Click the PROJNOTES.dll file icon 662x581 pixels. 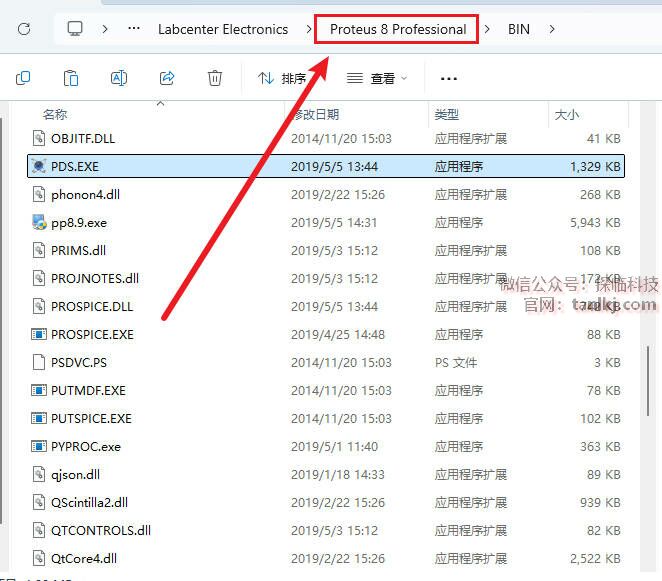(x=39, y=278)
